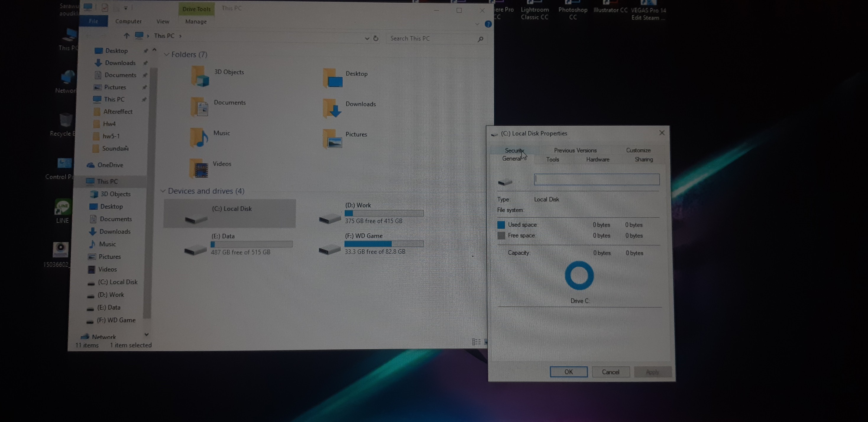The image size is (868, 422).
Task: Click the Up arrow navigation icon
Action: (126, 36)
